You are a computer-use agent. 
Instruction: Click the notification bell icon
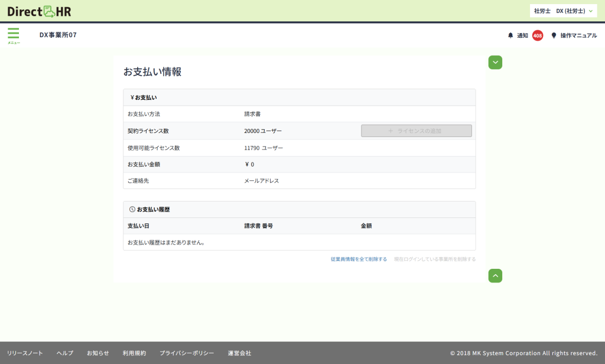[510, 35]
